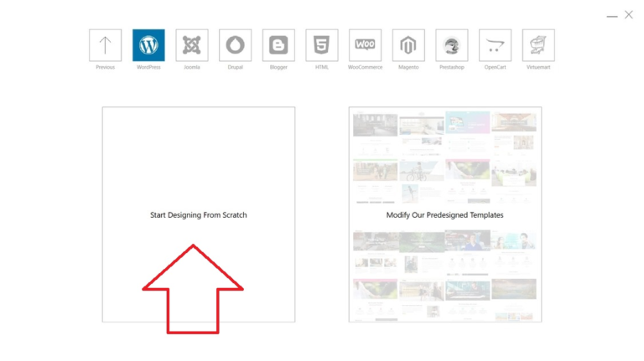Choose the Prestashop icon
Screen dimensions: 644x361
pos(452,45)
